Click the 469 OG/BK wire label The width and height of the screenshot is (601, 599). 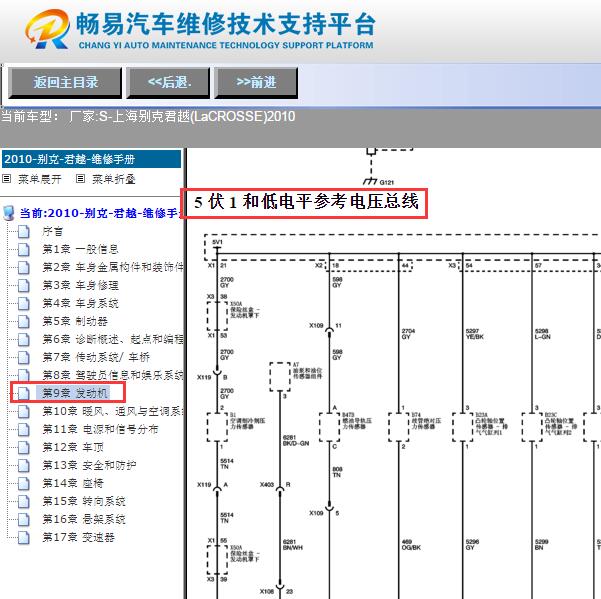(x=411, y=545)
